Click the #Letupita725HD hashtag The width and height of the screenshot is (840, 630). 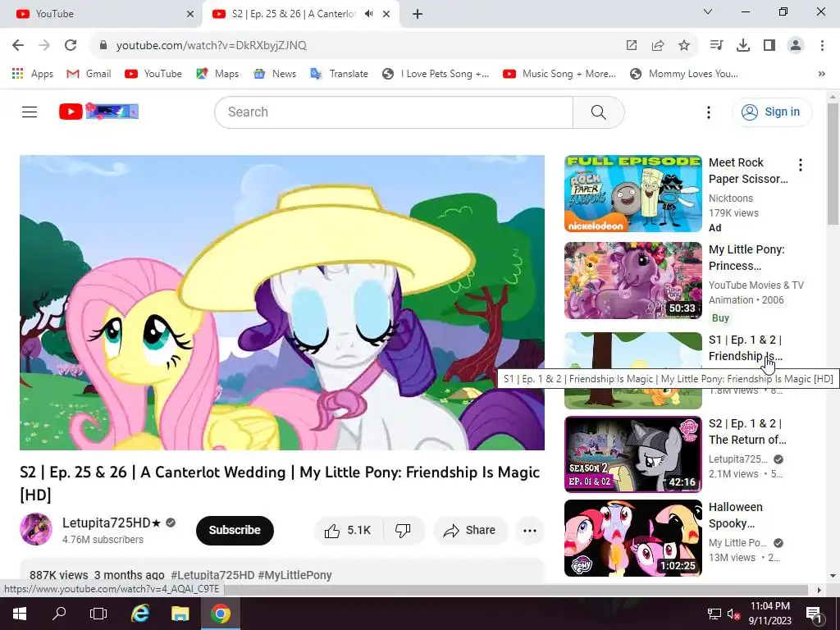[212, 575]
